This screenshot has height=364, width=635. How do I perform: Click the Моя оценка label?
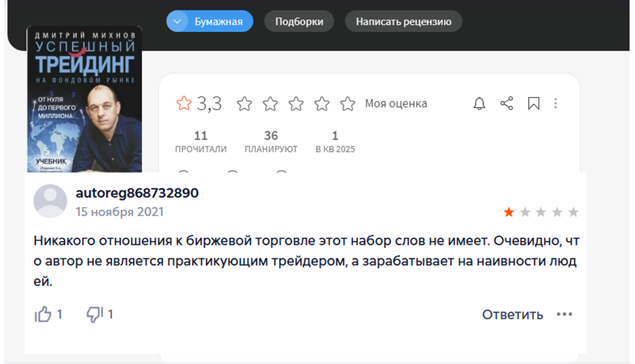click(396, 104)
